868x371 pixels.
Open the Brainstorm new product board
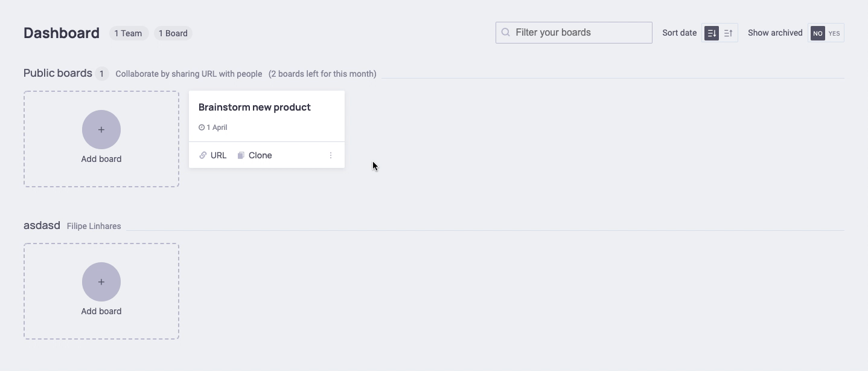[x=254, y=108]
